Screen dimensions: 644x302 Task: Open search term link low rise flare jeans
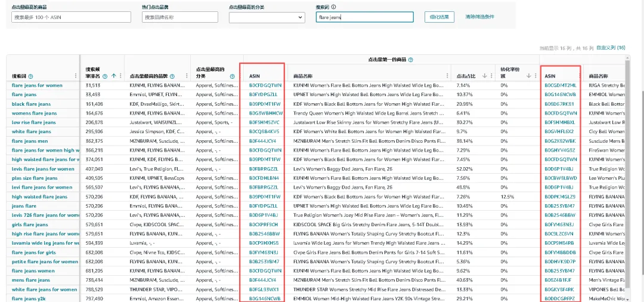tap(33, 122)
